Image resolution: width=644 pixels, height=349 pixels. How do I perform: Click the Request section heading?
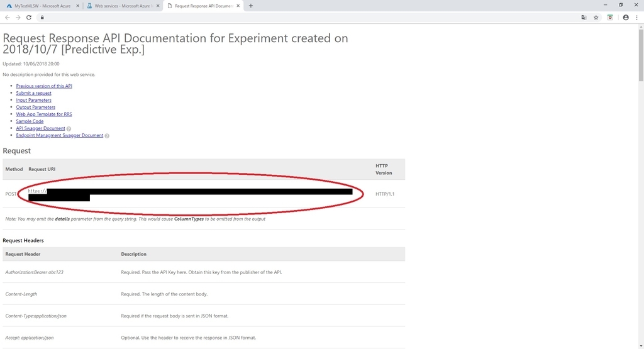coord(16,151)
